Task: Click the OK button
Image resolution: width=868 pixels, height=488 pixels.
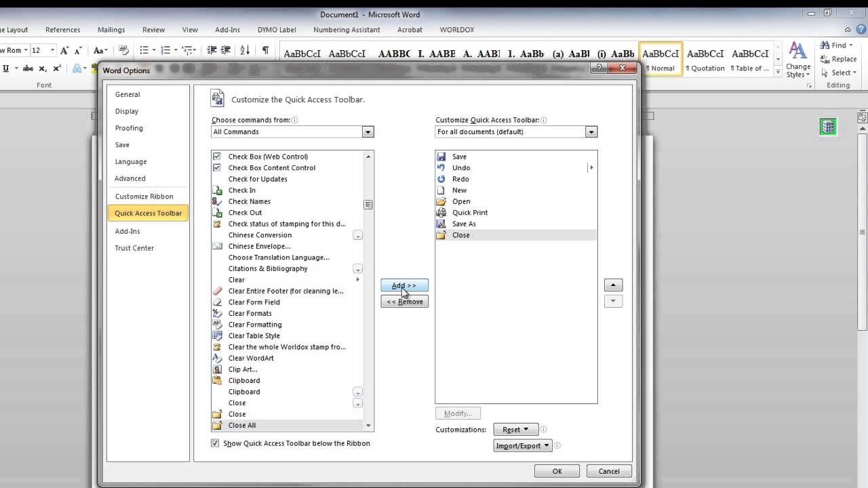Action: (557, 471)
